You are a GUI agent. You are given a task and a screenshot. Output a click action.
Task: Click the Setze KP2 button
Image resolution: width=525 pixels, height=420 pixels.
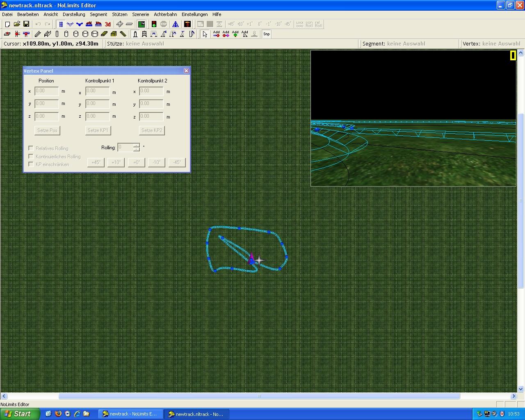pos(152,130)
